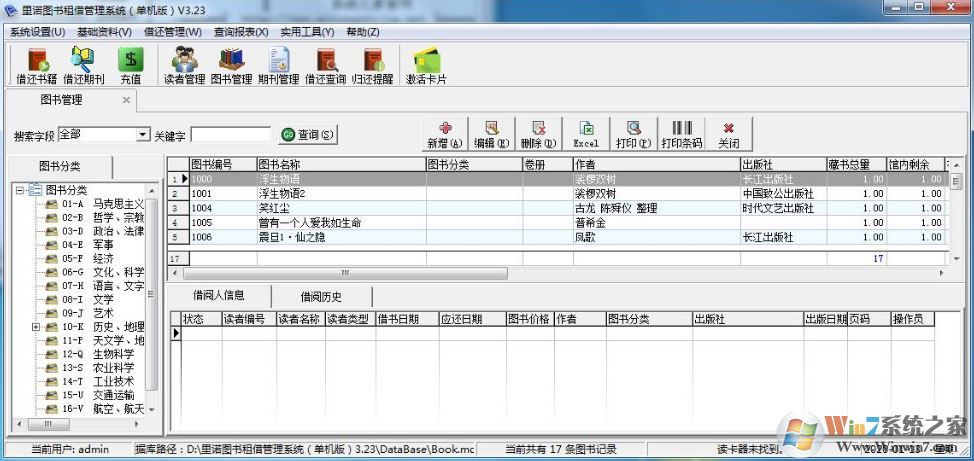Screen dimensions: 974x461
Task: Close the 图书管理 tab with x
Action: (126, 100)
